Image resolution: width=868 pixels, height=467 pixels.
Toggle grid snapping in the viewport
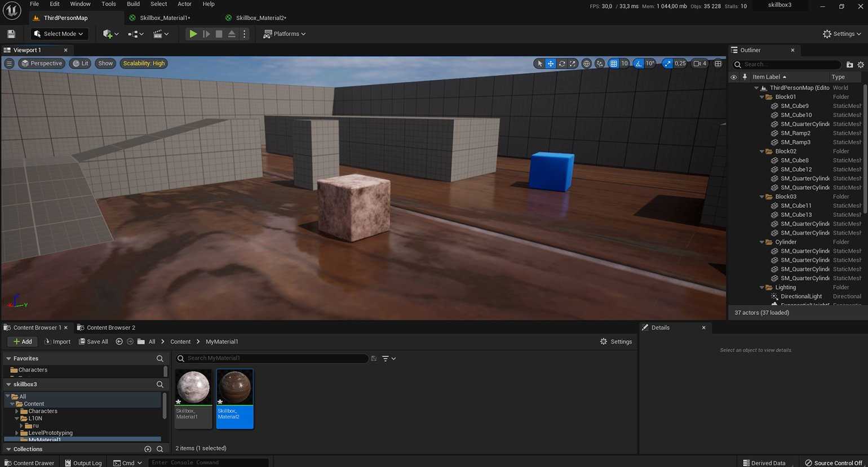[614, 64]
